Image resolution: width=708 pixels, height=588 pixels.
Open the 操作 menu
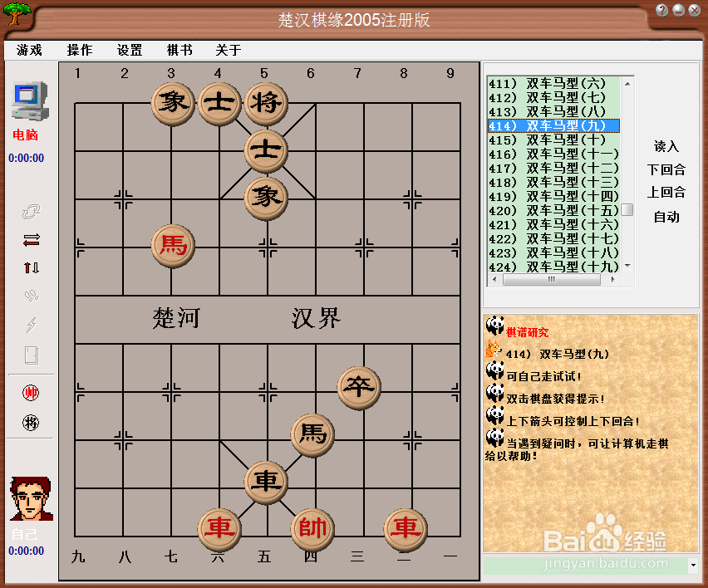[x=80, y=50]
